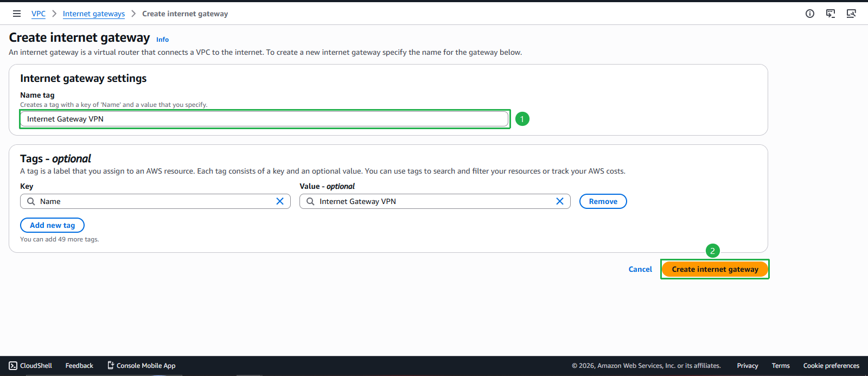Click the info circle icon in header
Image resolution: width=868 pixels, height=376 pixels.
pyautogui.click(x=810, y=14)
